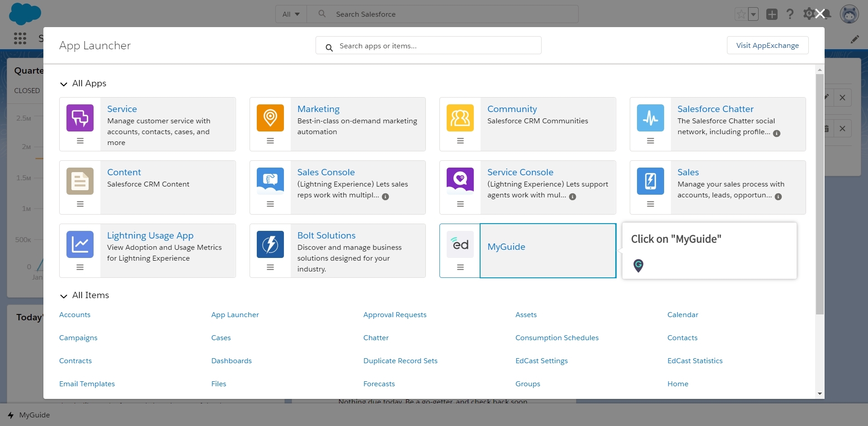Click the info icon on Salesforce Chatter description
This screenshot has width=868, height=426.
777,133
